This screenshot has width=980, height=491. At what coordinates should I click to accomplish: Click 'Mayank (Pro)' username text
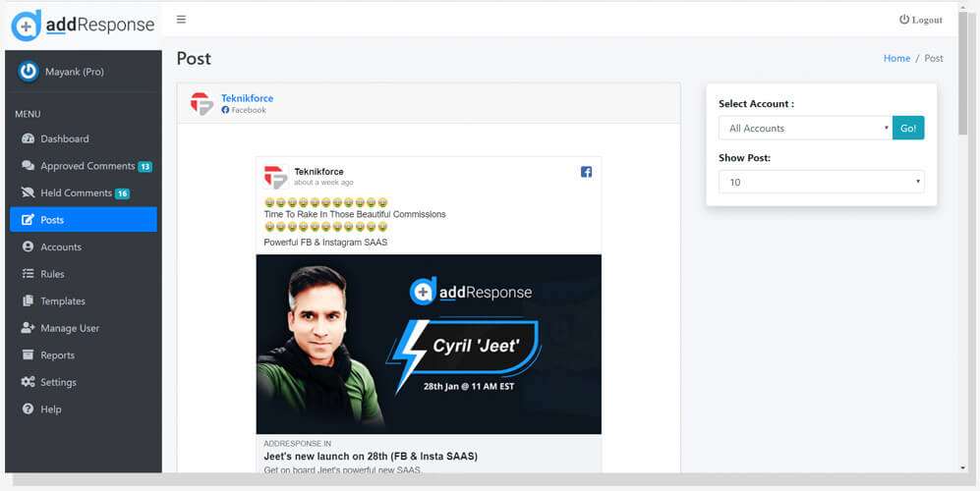75,72
